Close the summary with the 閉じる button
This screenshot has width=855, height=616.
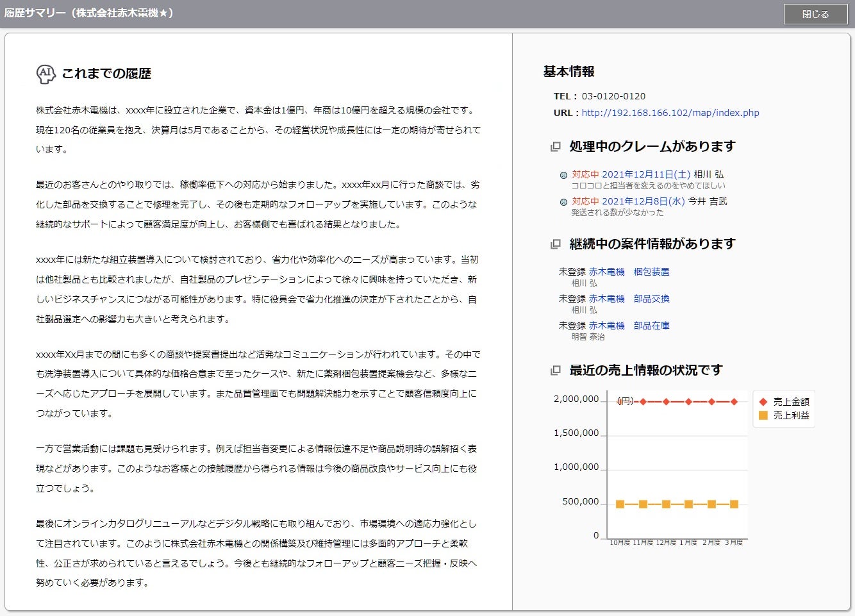pos(815,14)
